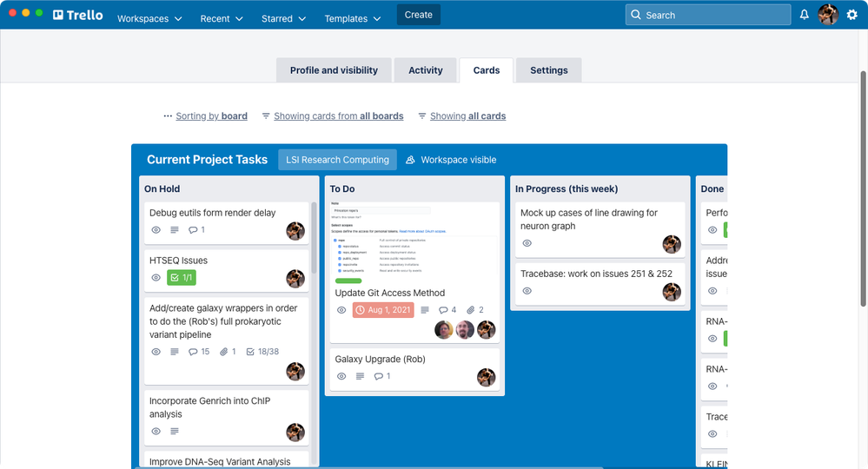Switch to the Activity tab

pos(425,70)
